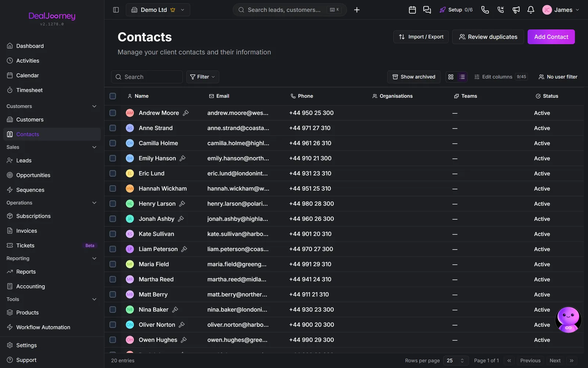The height and width of the screenshot is (368, 588).
Task: Toggle the select-all header checkbox
Action: tap(113, 96)
